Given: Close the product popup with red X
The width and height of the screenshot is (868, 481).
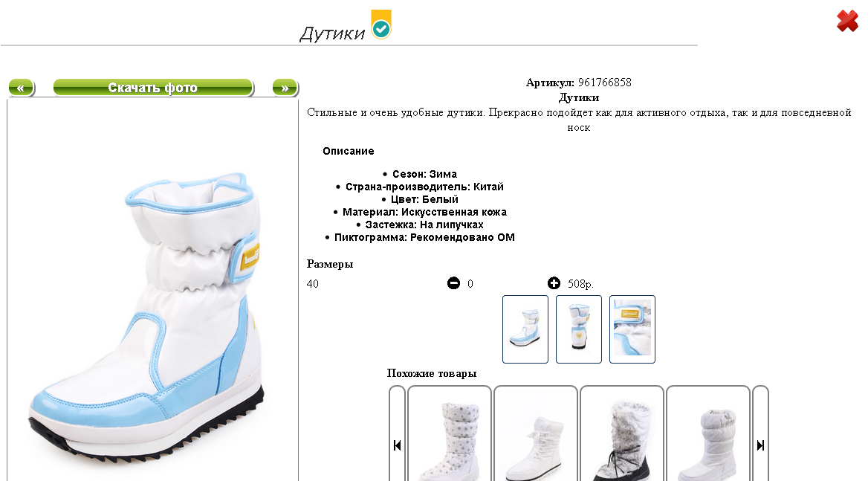Looking at the screenshot, I should click(847, 21).
